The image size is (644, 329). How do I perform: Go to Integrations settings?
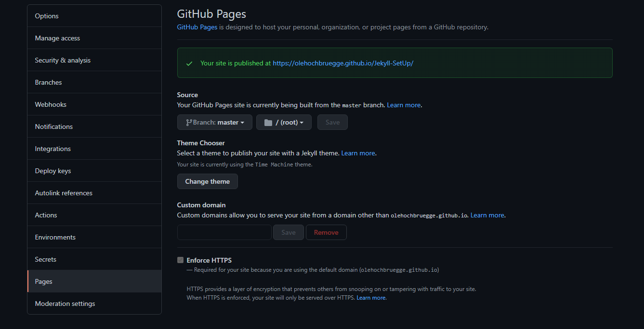[x=94, y=149]
